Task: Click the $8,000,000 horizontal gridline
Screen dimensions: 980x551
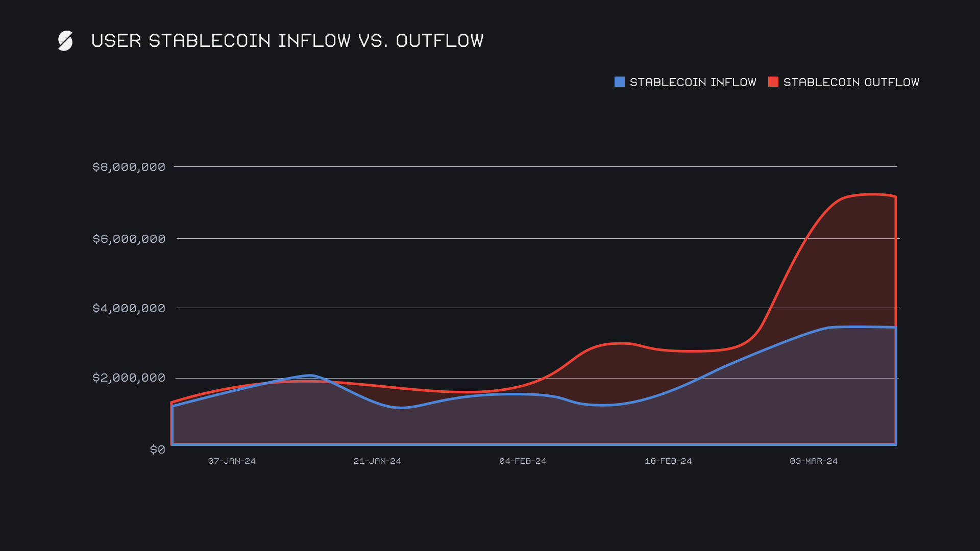Action: (x=510, y=166)
